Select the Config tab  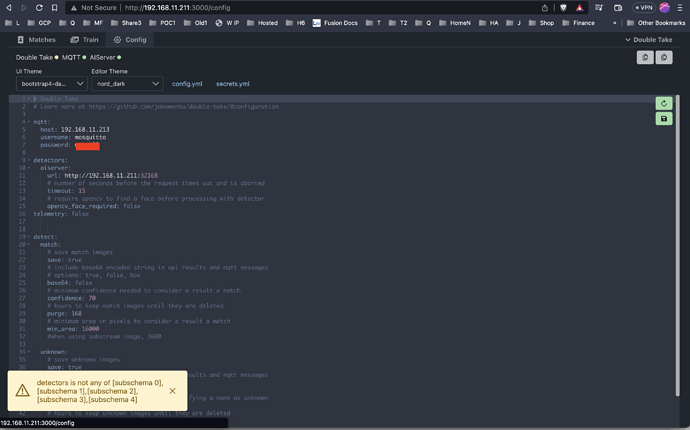click(x=130, y=40)
